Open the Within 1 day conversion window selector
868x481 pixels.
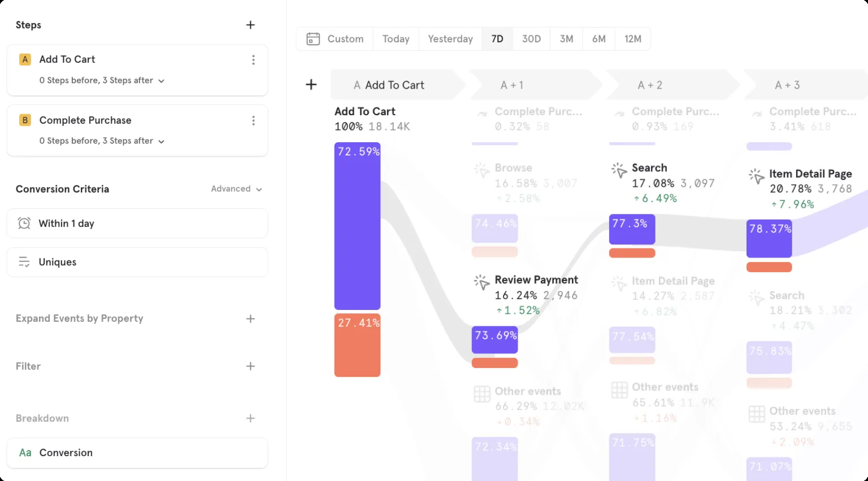137,224
